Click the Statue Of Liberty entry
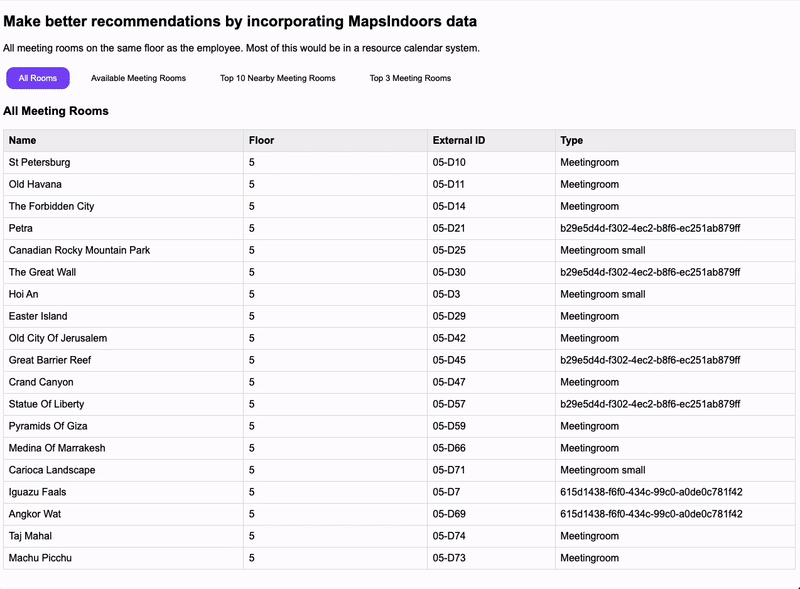The width and height of the screenshot is (800, 589). pos(46,404)
